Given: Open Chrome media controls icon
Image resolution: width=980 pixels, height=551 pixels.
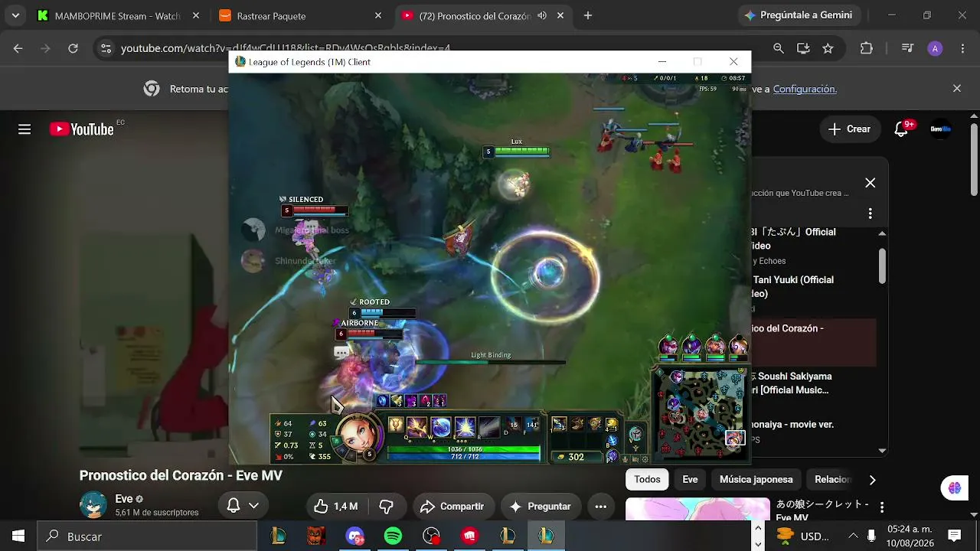Looking at the screenshot, I should coord(907,48).
